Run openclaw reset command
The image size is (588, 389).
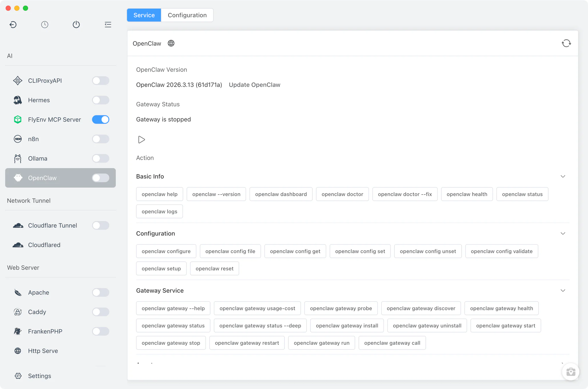point(214,268)
